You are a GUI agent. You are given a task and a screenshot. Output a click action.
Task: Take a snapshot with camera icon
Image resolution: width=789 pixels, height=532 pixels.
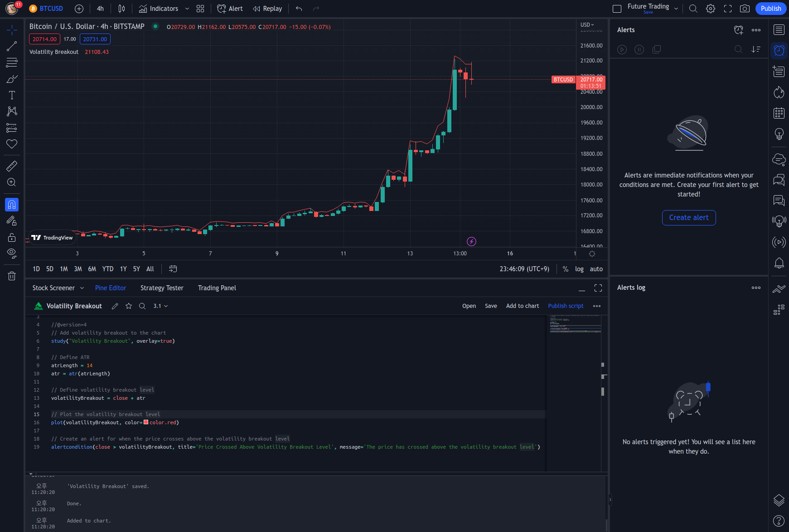(745, 9)
